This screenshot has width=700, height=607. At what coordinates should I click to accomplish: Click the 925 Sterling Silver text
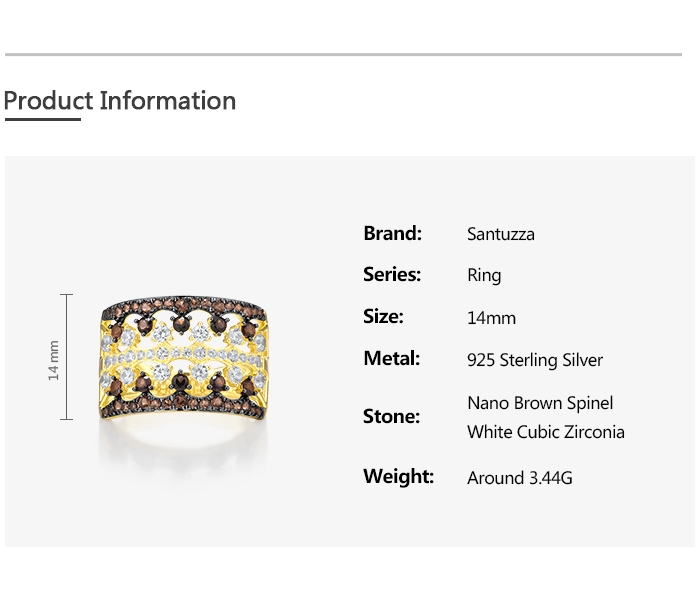535,360
